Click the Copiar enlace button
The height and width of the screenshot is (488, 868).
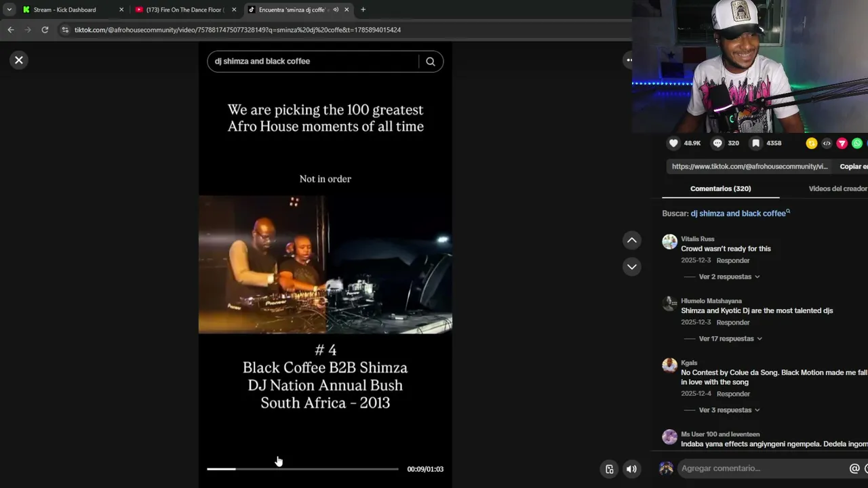point(853,167)
